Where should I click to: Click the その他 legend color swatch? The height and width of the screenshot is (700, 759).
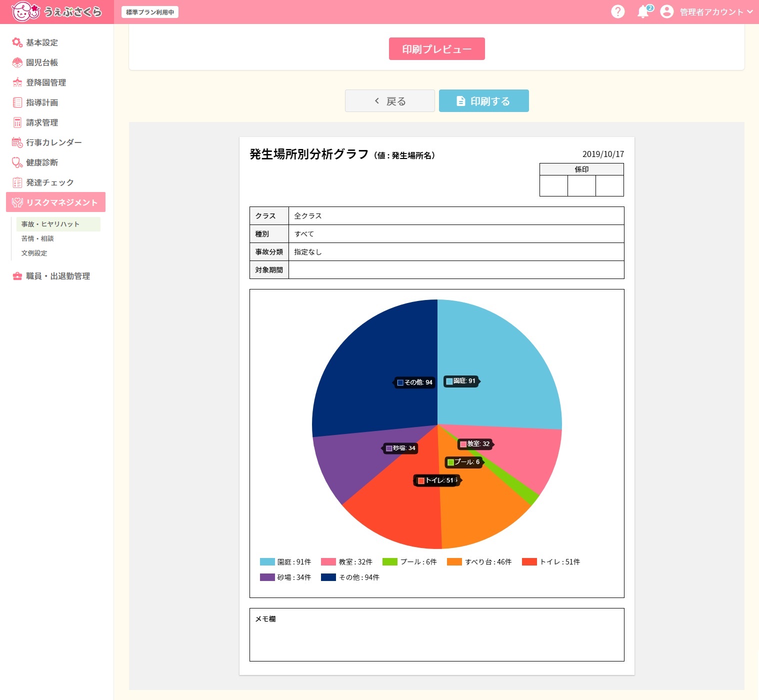328,577
